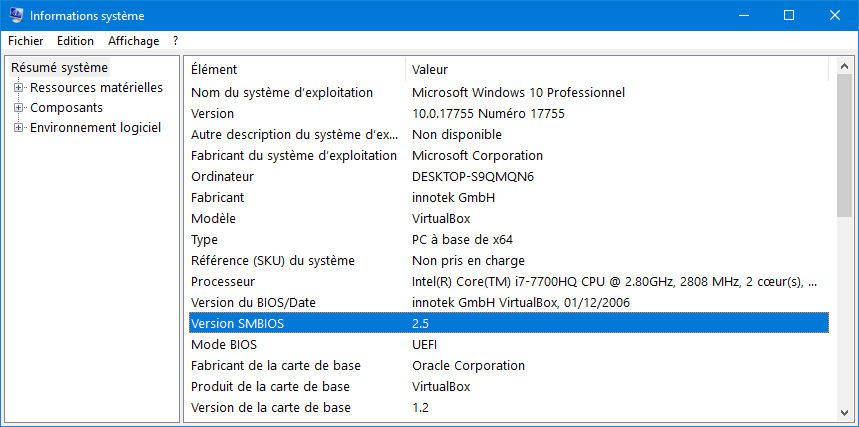This screenshot has height=427, width=859.
Task: Select the highlighted Version SMBIOS row
Action: pos(509,323)
